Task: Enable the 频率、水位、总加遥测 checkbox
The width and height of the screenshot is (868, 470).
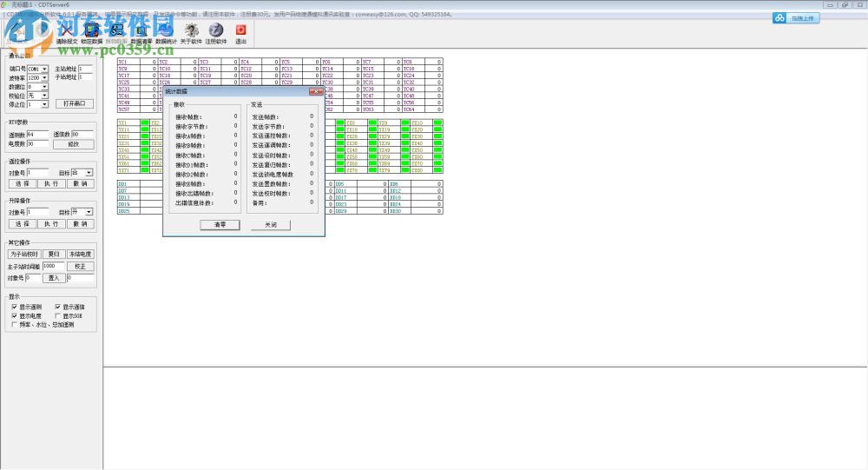Action: point(15,324)
